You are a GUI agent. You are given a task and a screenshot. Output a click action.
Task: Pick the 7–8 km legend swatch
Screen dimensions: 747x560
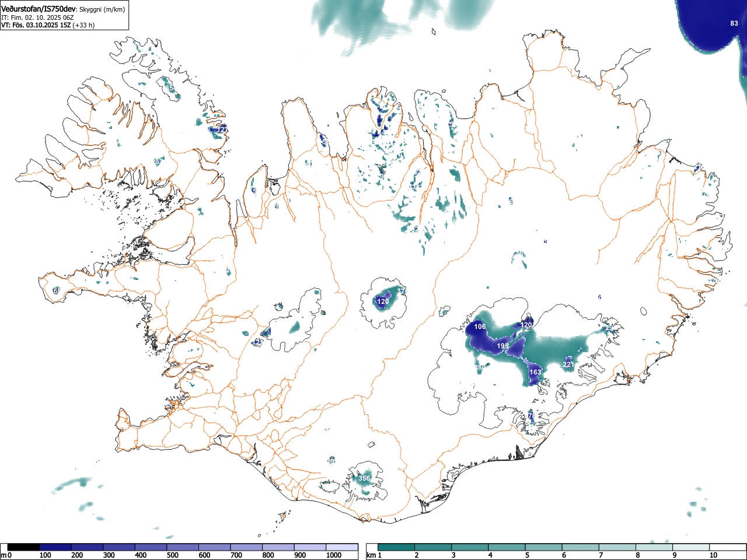(619, 547)
